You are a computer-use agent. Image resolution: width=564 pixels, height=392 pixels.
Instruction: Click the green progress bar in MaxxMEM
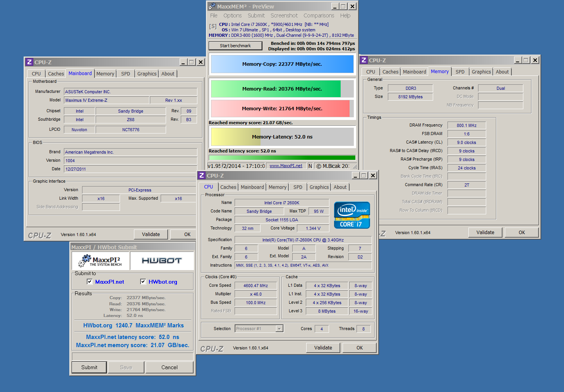pyautogui.click(x=282, y=157)
